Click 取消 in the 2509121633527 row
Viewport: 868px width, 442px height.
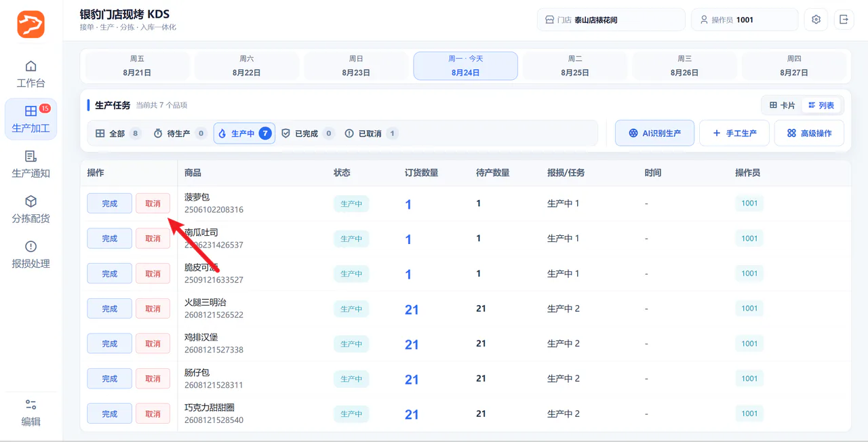tap(153, 274)
